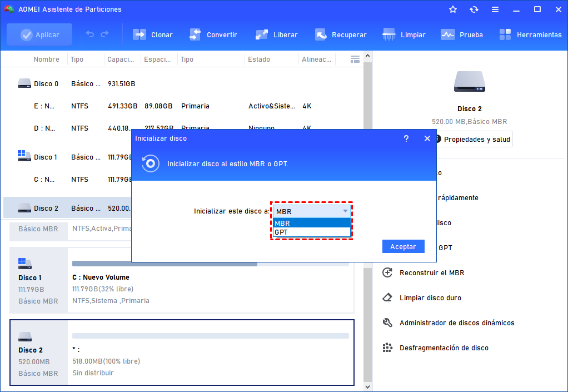The width and height of the screenshot is (568, 392).
Task: Click the refresh icon in title bar
Action: pos(474,9)
